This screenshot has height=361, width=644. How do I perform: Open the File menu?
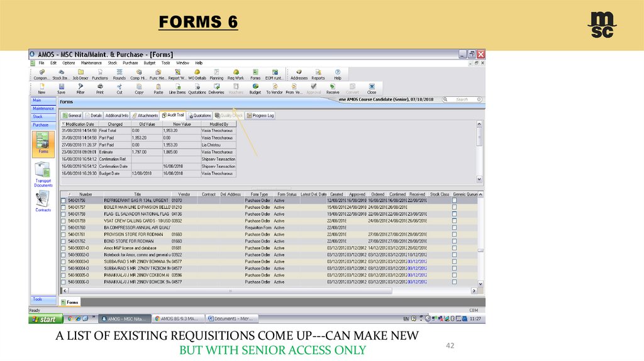point(42,63)
